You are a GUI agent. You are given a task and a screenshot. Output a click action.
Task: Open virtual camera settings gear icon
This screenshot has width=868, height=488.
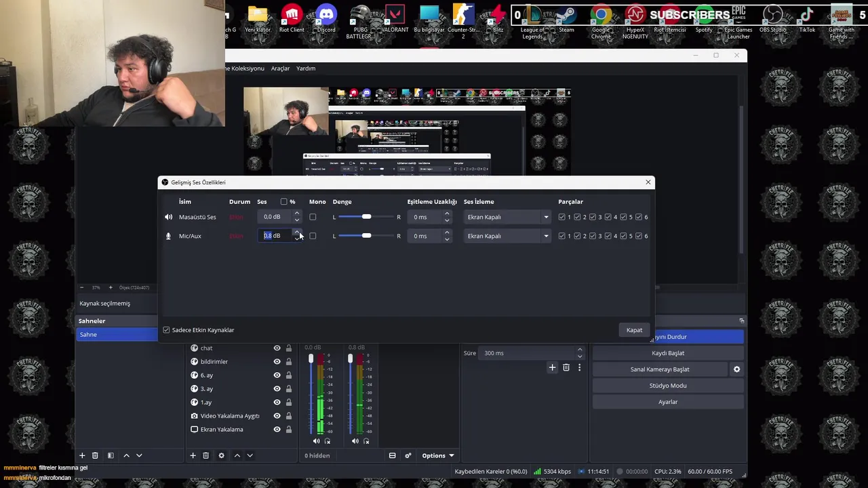736,369
